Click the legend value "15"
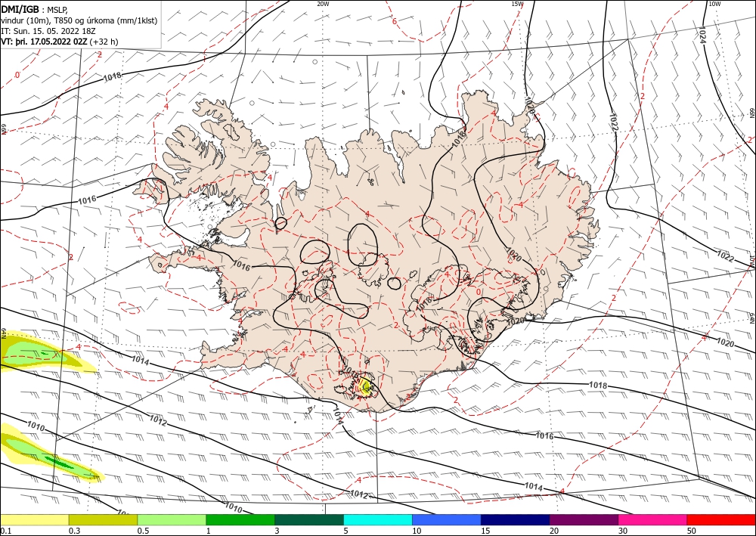Screen dimensions: 756x536 tap(485, 531)
